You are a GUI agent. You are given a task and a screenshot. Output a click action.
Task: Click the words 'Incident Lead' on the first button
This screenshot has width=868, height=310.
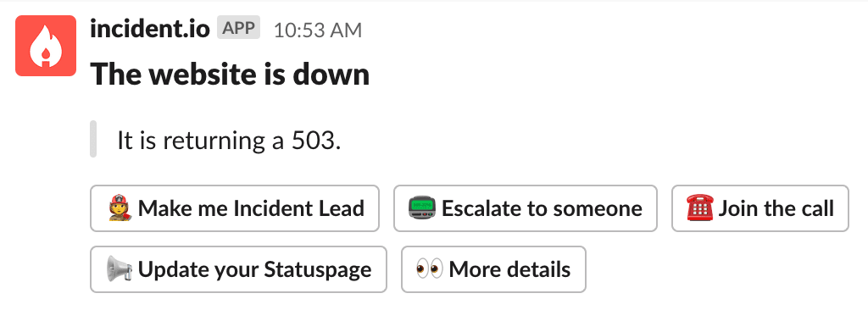299,208
